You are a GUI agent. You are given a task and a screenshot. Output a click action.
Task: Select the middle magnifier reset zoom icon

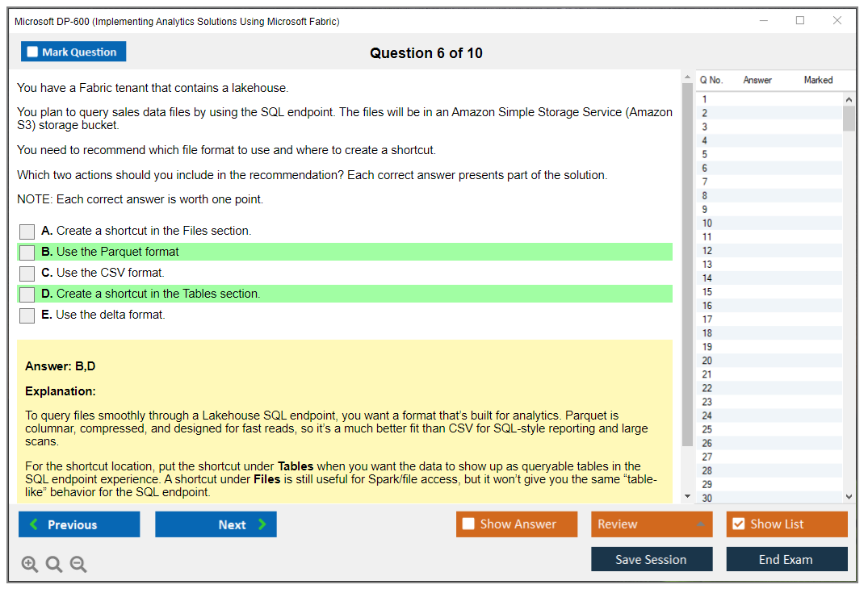tap(53, 564)
